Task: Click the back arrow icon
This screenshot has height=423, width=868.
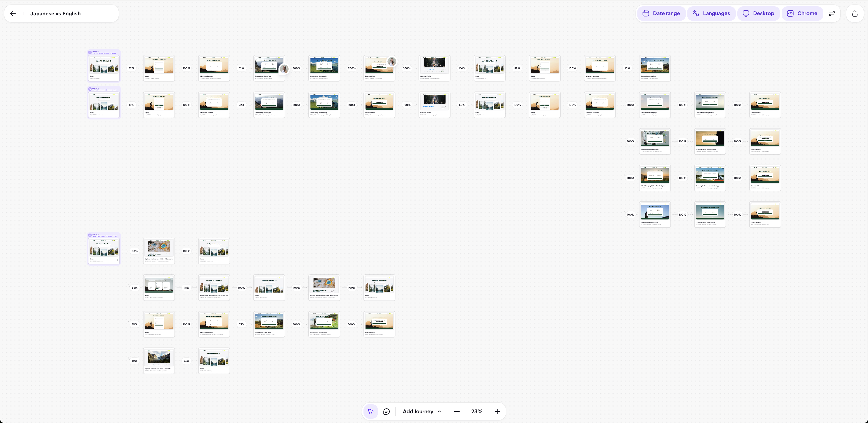Action: [x=13, y=14]
